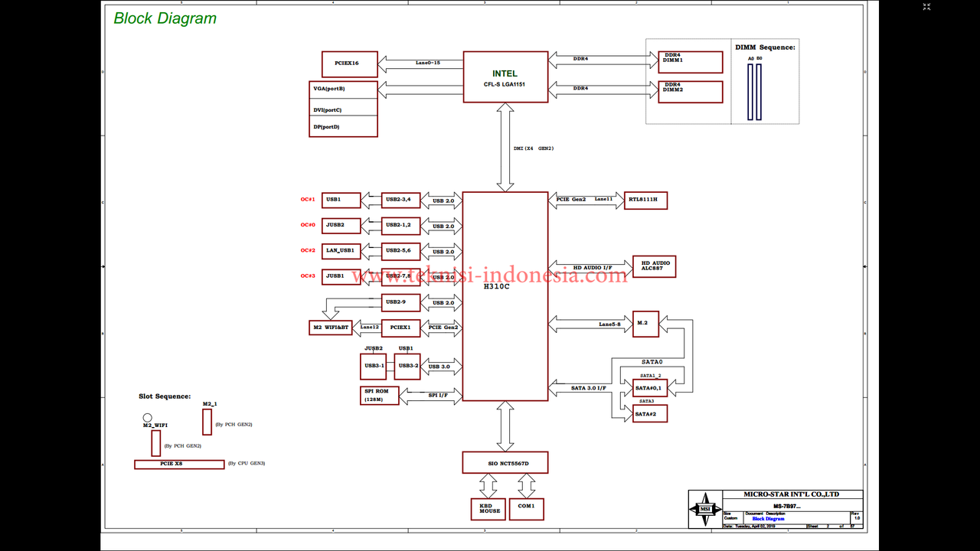Click the DMI (X4 GEN2) label
The width and height of the screenshot is (980, 551).
[533, 148]
